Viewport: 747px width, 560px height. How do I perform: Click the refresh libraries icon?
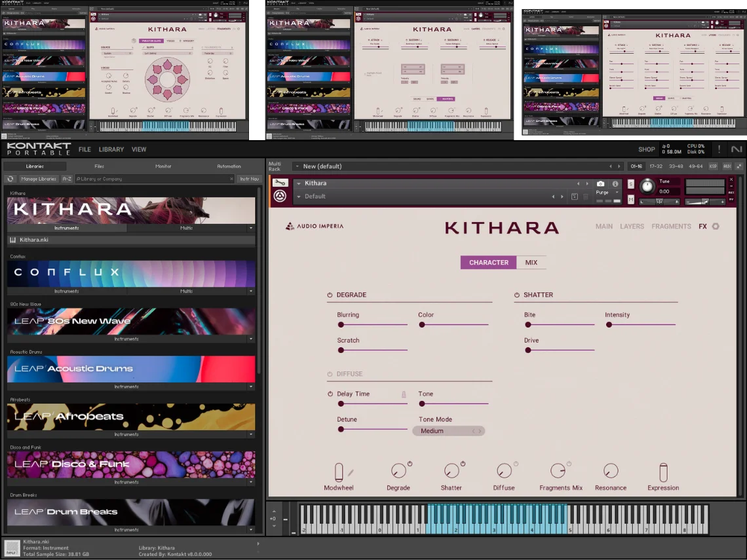click(10, 179)
